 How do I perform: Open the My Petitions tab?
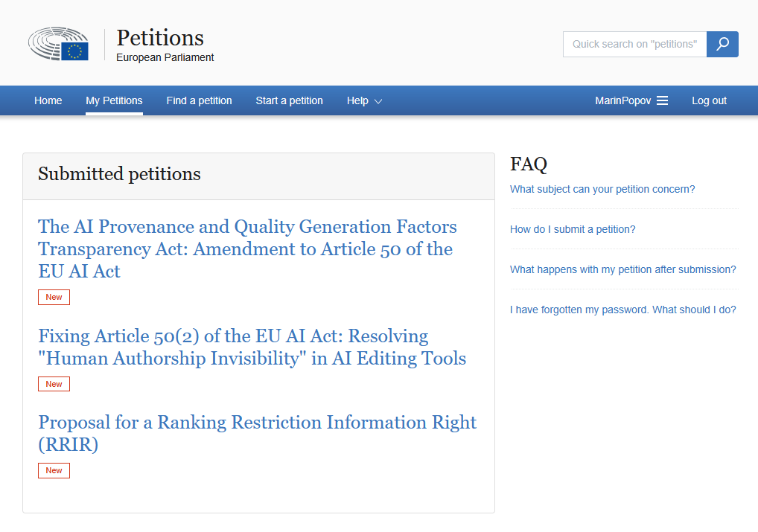click(114, 100)
